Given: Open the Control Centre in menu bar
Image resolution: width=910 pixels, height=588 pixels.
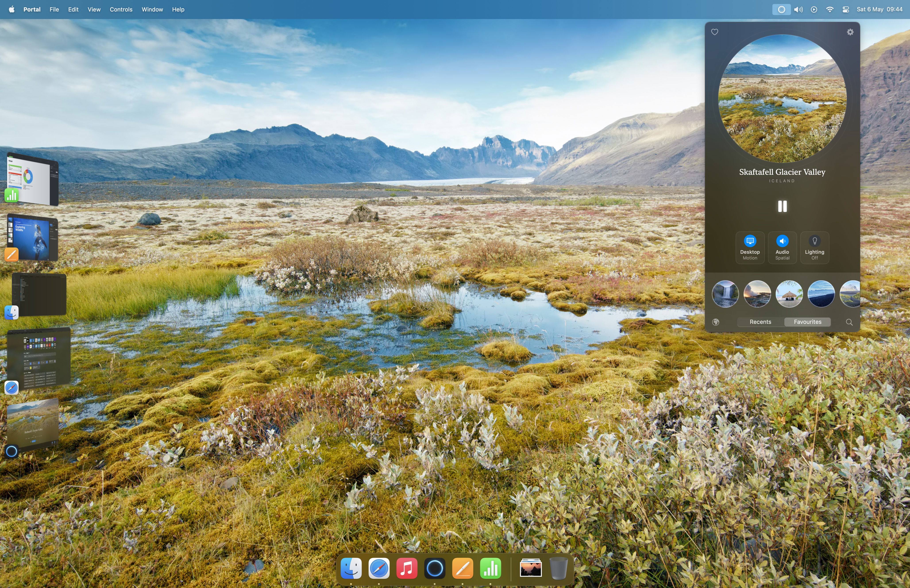Looking at the screenshot, I should (x=845, y=10).
